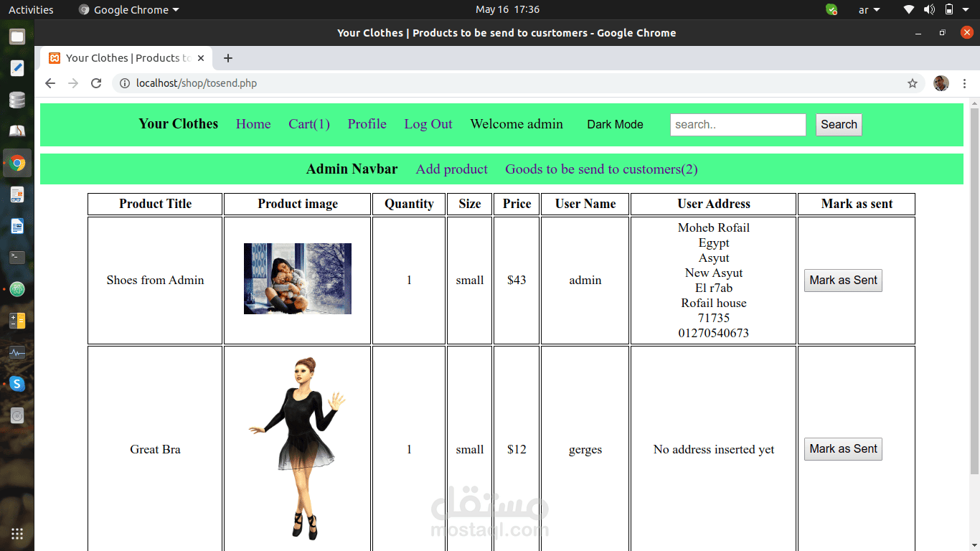Follow the Add product link
Screen dimensions: 980x551
click(452, 169)
